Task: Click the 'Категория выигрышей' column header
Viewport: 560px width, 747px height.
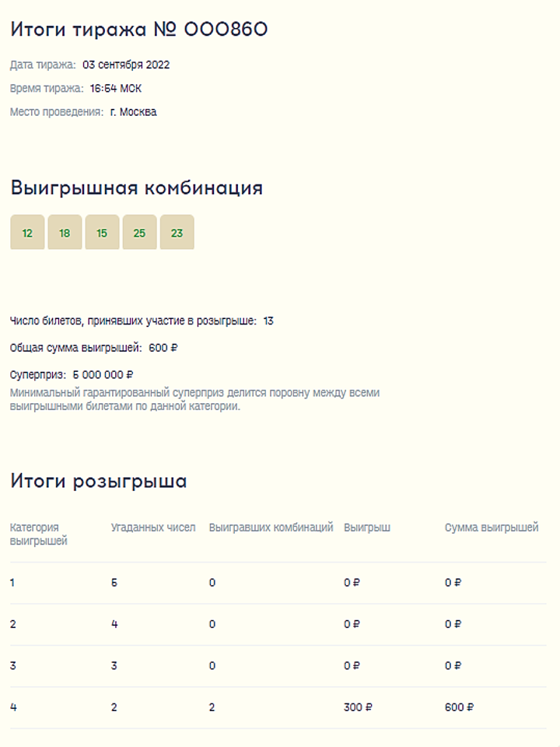Action: tap(39, 534)
